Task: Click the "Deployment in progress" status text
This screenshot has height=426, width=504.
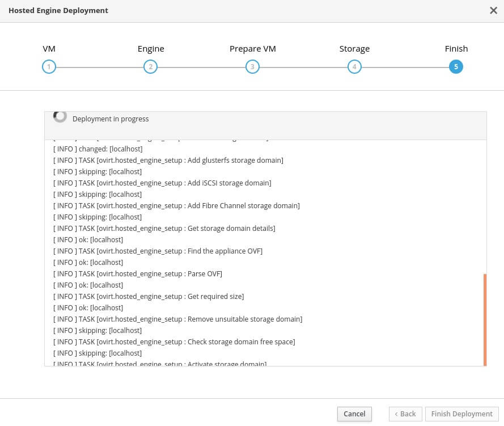Action: [x=111, y=119]
